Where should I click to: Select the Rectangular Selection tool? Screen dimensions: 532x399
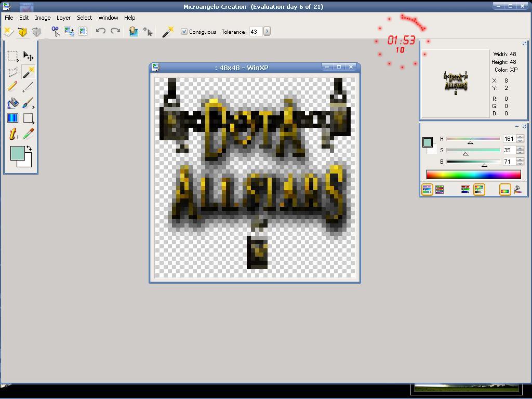pos(12,56)
